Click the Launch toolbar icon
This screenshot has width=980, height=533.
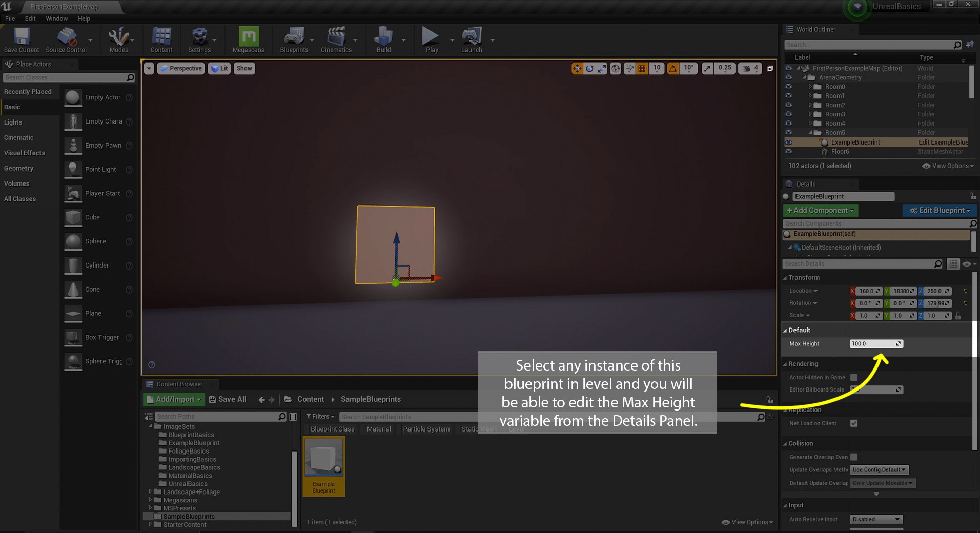click(472, 39)
